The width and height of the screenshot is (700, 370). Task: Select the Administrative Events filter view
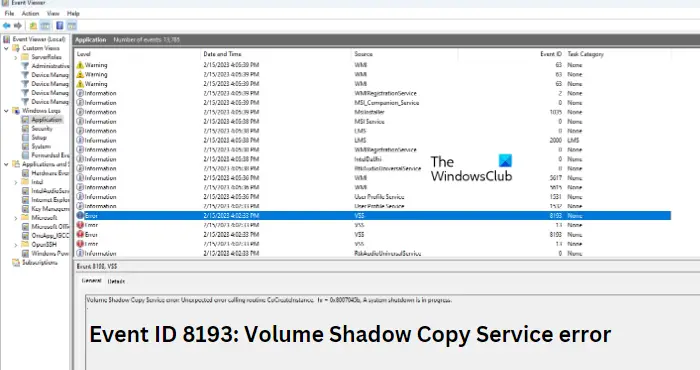(x=50, y=66)
